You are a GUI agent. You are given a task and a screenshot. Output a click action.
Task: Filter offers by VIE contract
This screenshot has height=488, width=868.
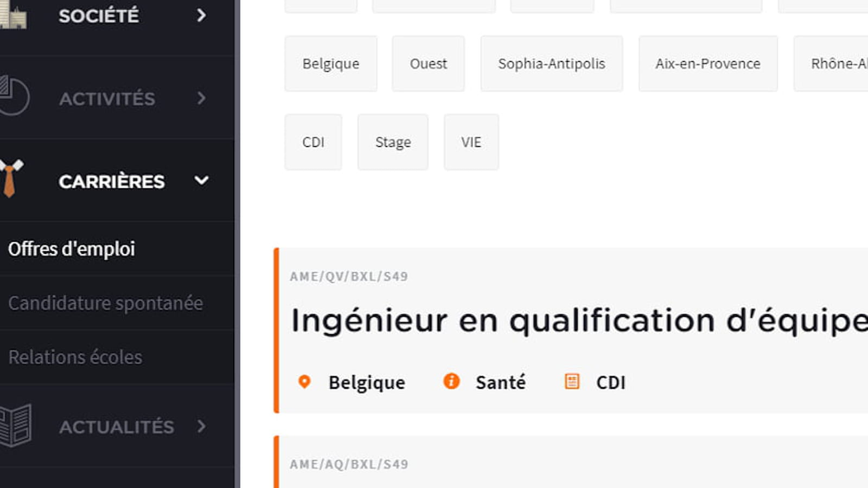[471, 142]
